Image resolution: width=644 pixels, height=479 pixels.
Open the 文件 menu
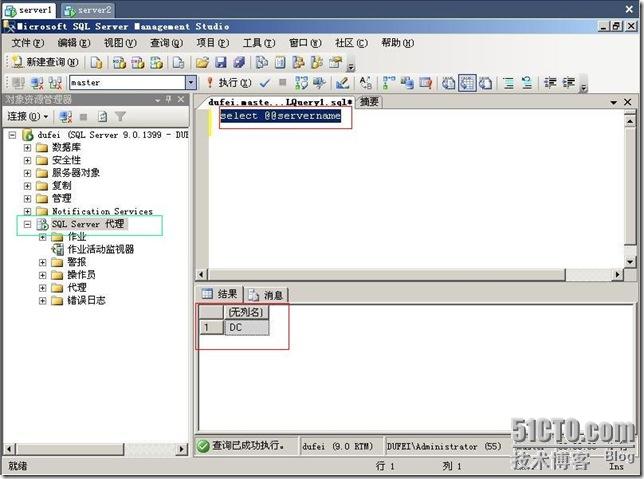tap(28, 43)
